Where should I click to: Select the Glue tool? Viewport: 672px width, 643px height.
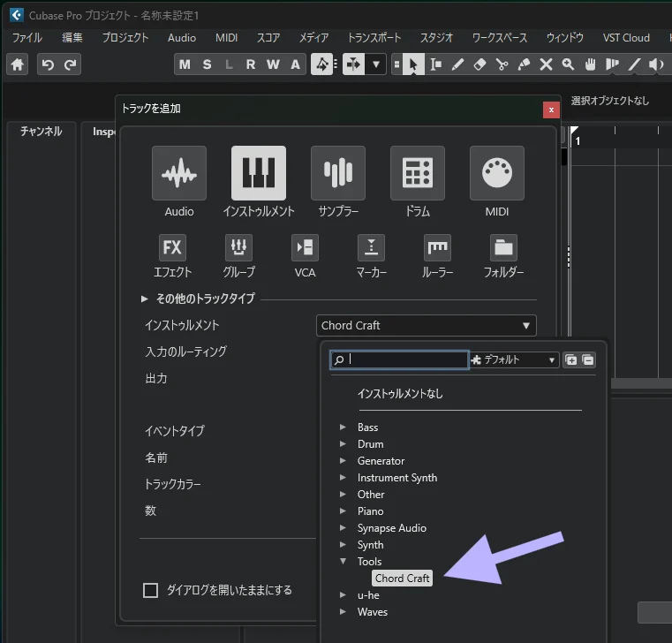524,64
